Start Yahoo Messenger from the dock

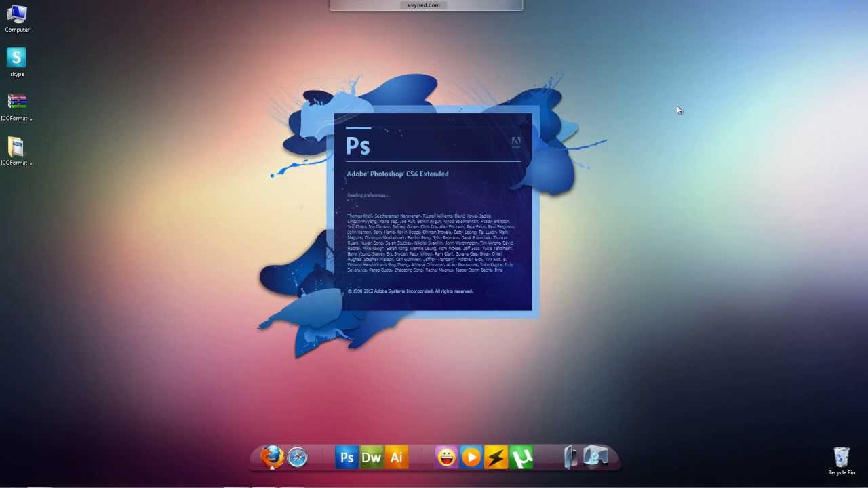click(446, 457)
